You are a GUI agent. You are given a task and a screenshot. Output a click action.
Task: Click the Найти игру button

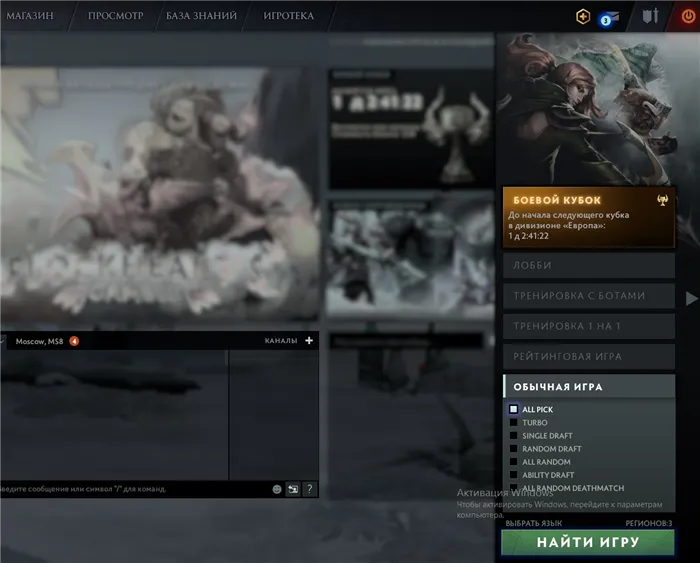588,542
